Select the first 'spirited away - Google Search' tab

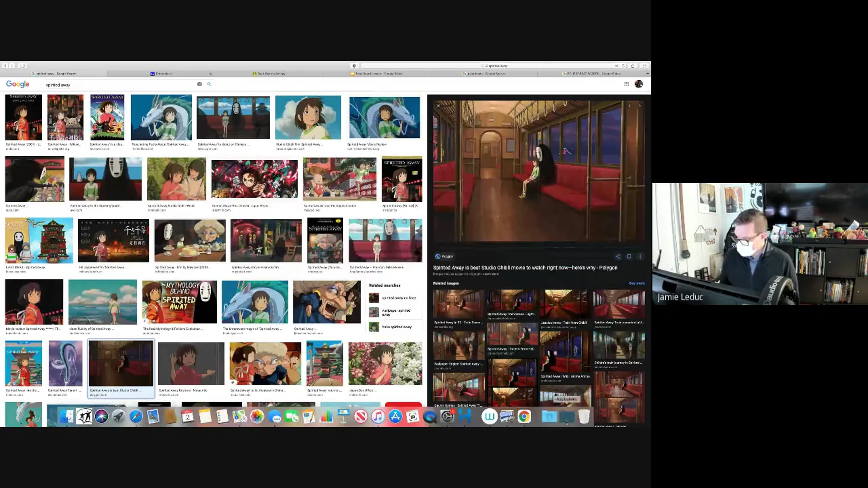pyautogui.click(x=54, y=73)
